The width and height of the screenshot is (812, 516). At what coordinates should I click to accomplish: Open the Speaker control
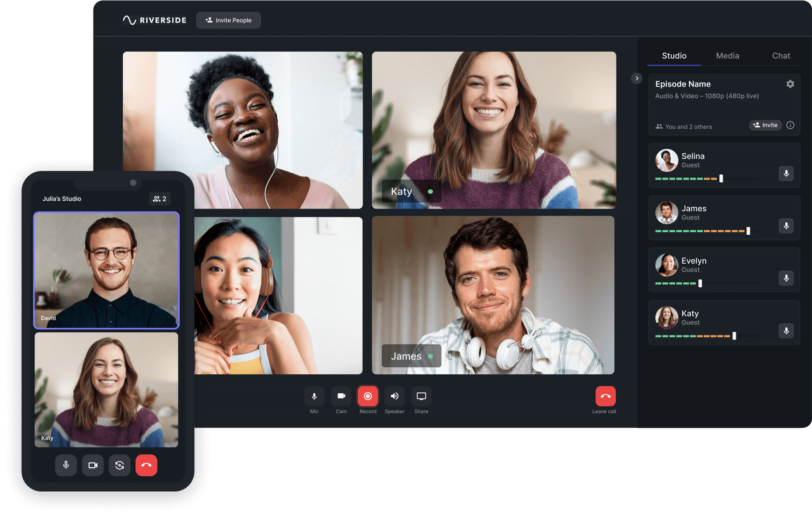pyautogui.click(x=394, y=396)
